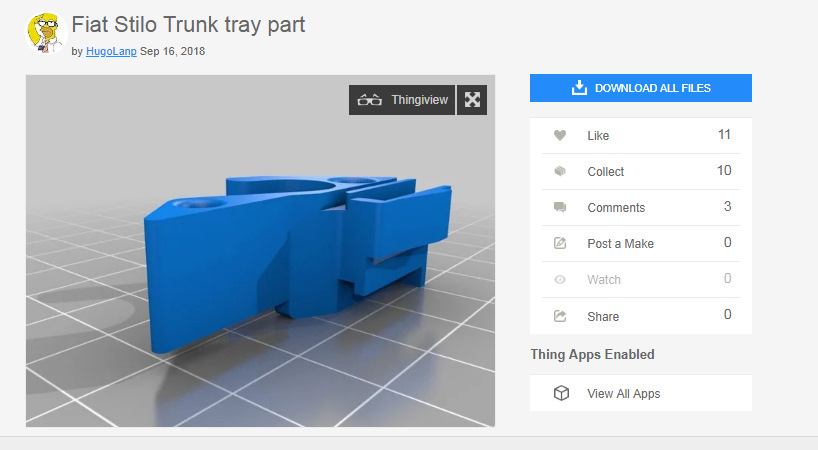818x450 pixels.
Task: Expand model preview to fullscreen
Action: point(472,100)
